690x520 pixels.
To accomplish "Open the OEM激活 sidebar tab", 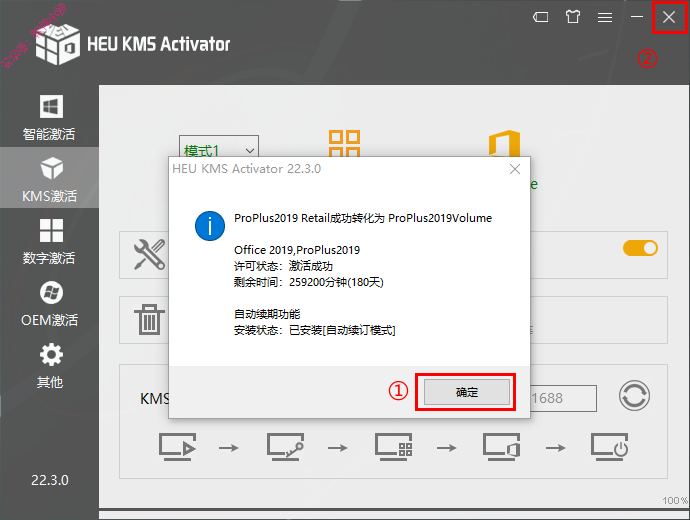I will point(49,304).
